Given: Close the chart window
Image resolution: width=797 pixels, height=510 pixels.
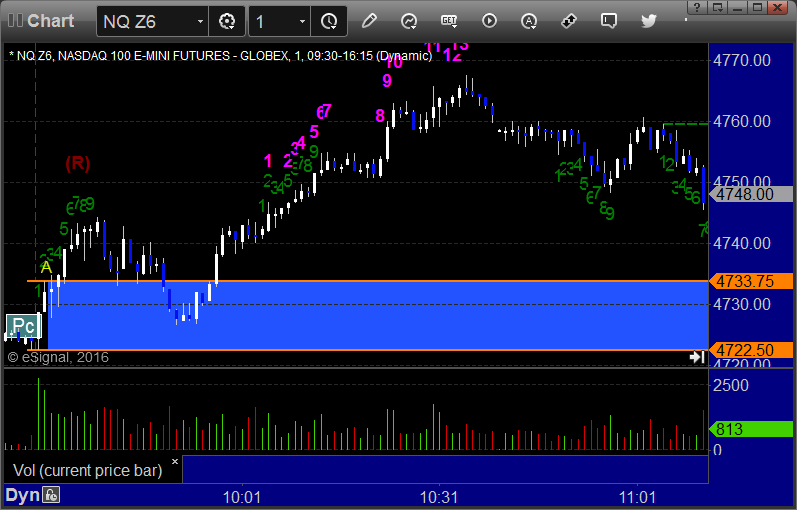Looking at the screenshot, I should click(x=778, y=7).
